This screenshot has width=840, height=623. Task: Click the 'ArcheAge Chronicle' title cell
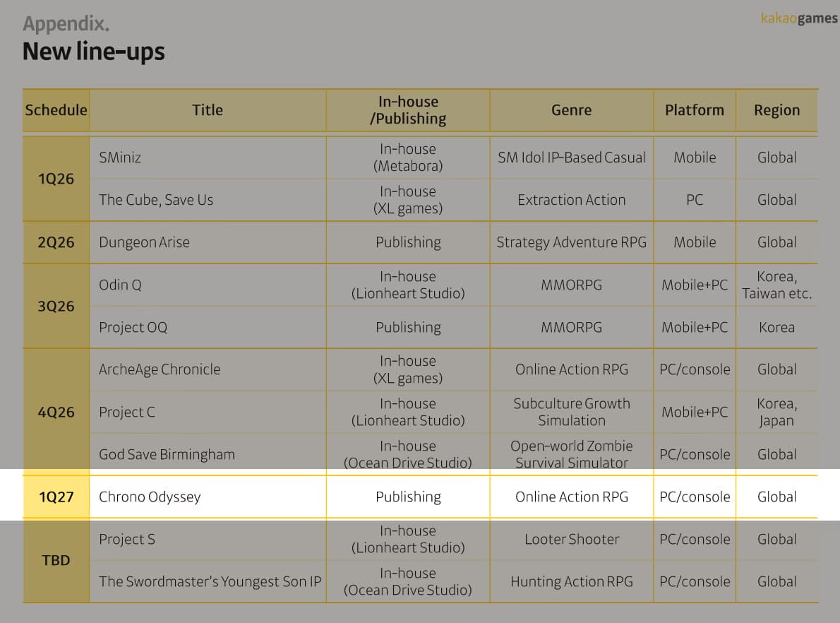(x=208, y=369)
